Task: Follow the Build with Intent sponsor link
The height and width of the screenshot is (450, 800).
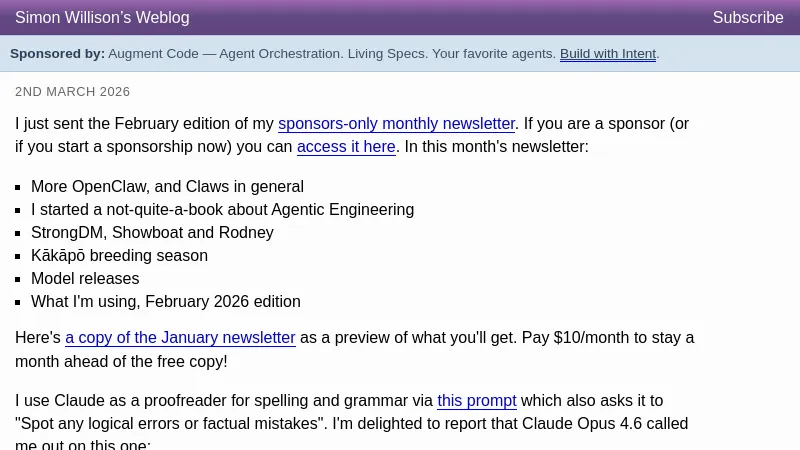Action: 608,54
